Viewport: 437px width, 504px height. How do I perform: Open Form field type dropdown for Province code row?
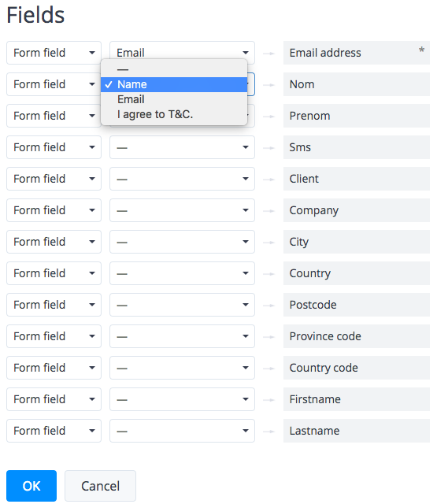(x=54, y=336)
